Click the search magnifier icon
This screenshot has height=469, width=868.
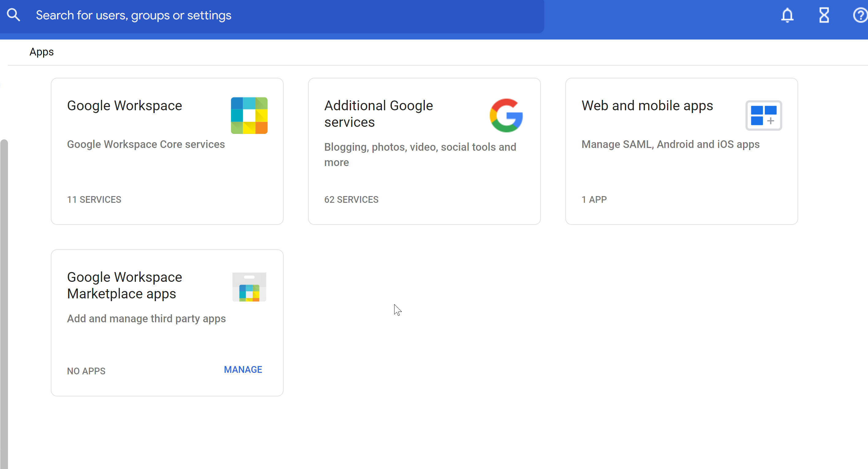click(13, 15)
